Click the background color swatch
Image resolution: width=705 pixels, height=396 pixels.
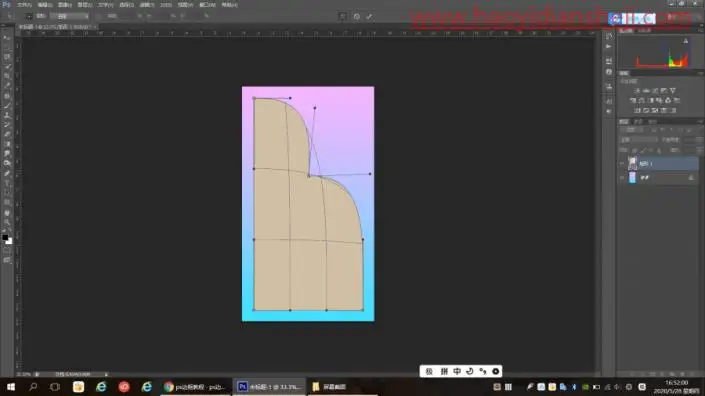tap(9, 241)
